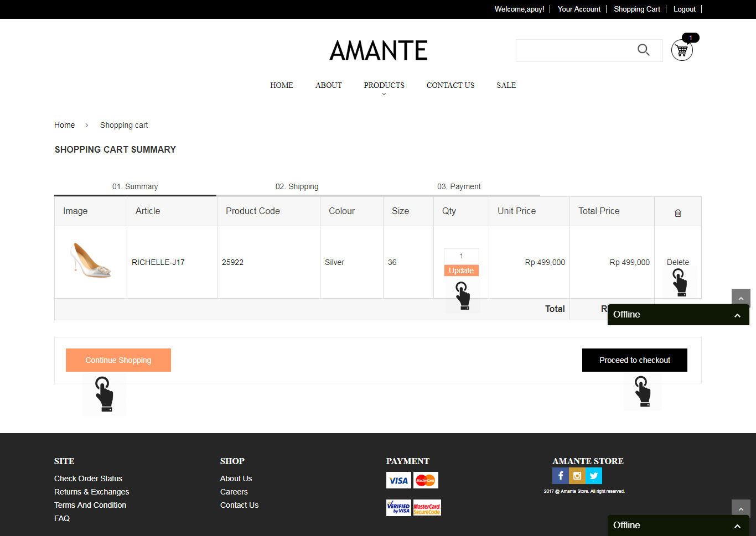Open the Amante Facebook page icon

click(x=561, y=476)
